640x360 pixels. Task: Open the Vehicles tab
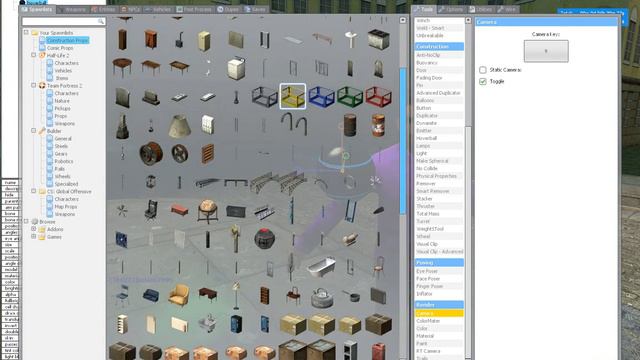[158, 9]
